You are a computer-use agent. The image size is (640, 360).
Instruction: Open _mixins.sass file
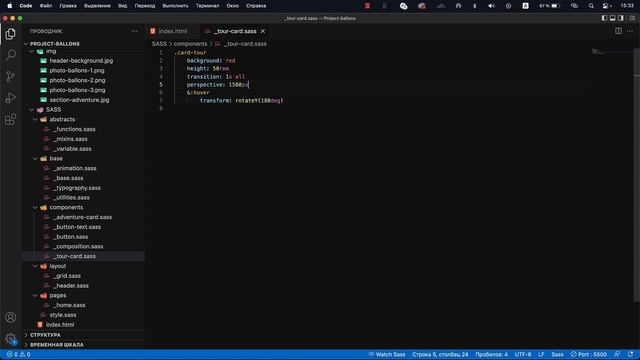70,139
